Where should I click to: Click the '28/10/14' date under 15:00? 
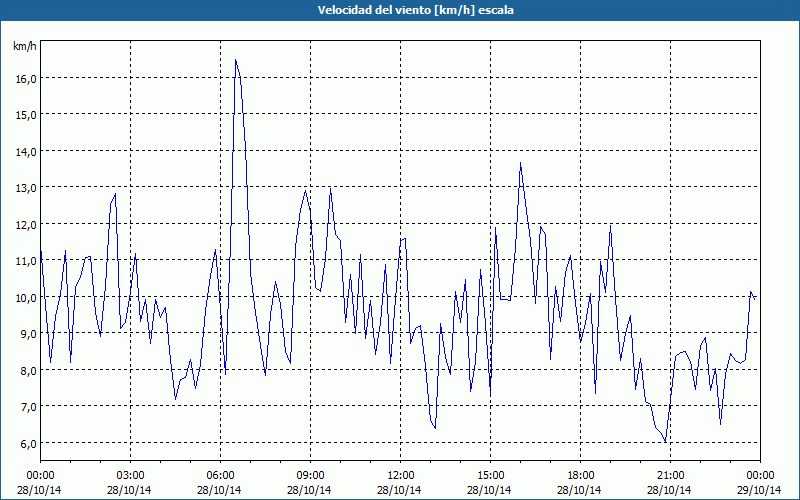click(x=489, y=490)
